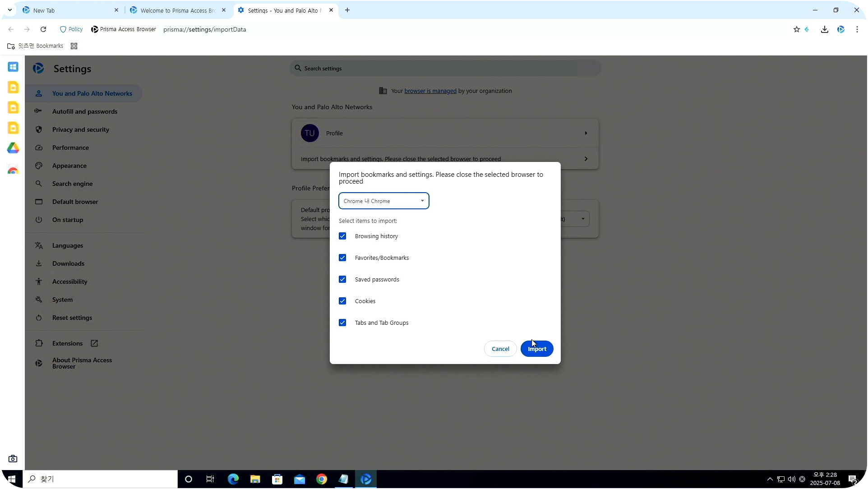The height and width of the screenshot is (489, 868).
Task: Expand the Import bookmarks and settings row arrow
Action: tap(586, 159)
